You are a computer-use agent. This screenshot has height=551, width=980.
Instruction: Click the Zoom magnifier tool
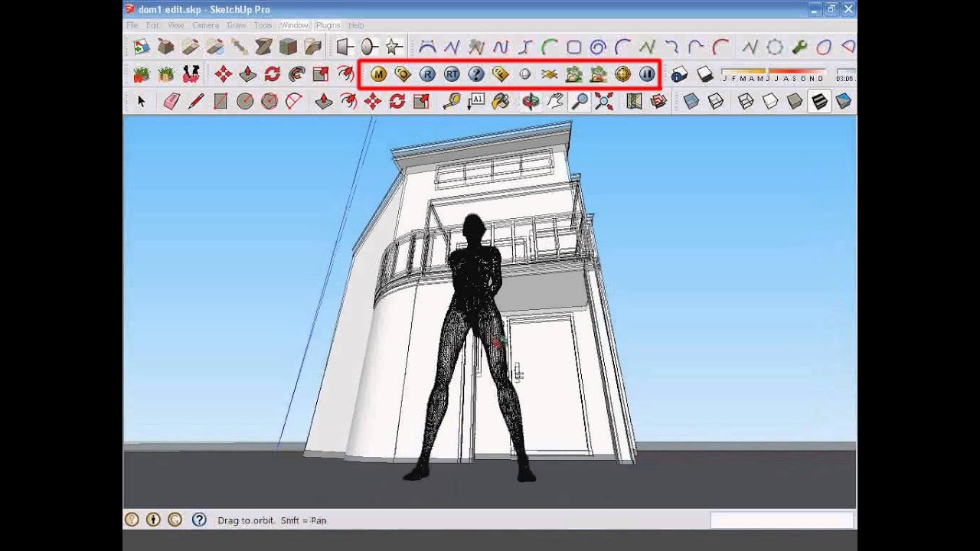(580, 101)
